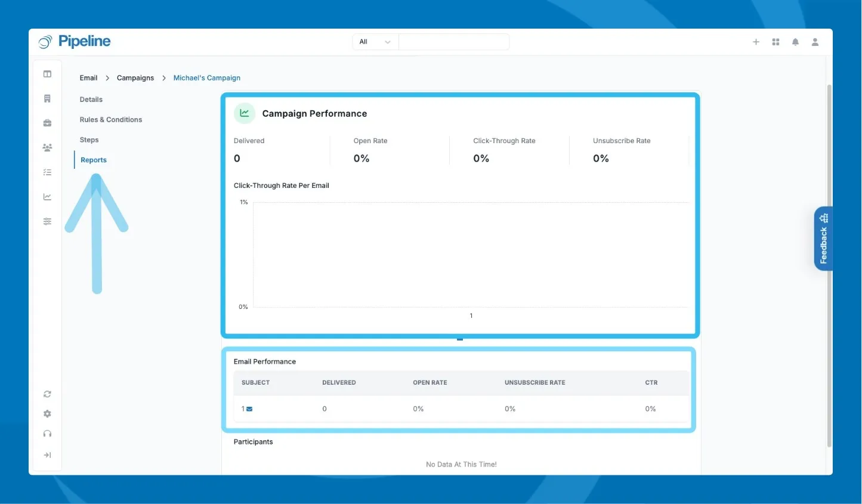
Task: Open the line chart reports icon in sidebar
Action: (47, 197)
